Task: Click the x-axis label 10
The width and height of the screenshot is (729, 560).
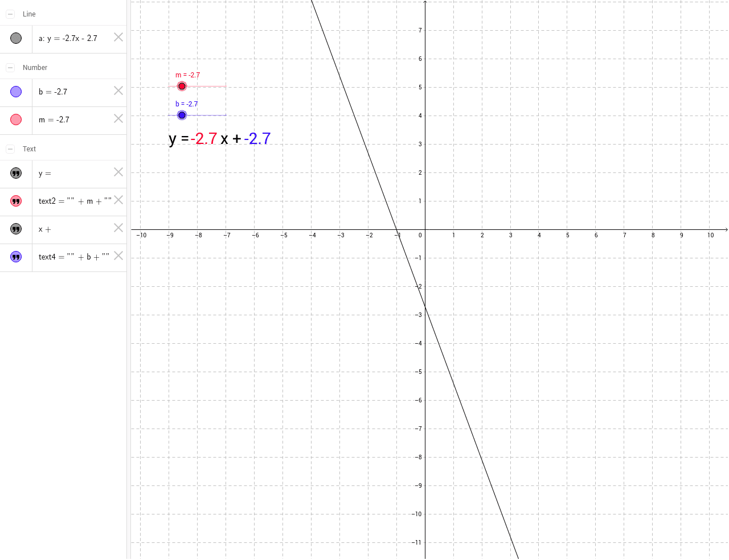Action: click(710, 235)
